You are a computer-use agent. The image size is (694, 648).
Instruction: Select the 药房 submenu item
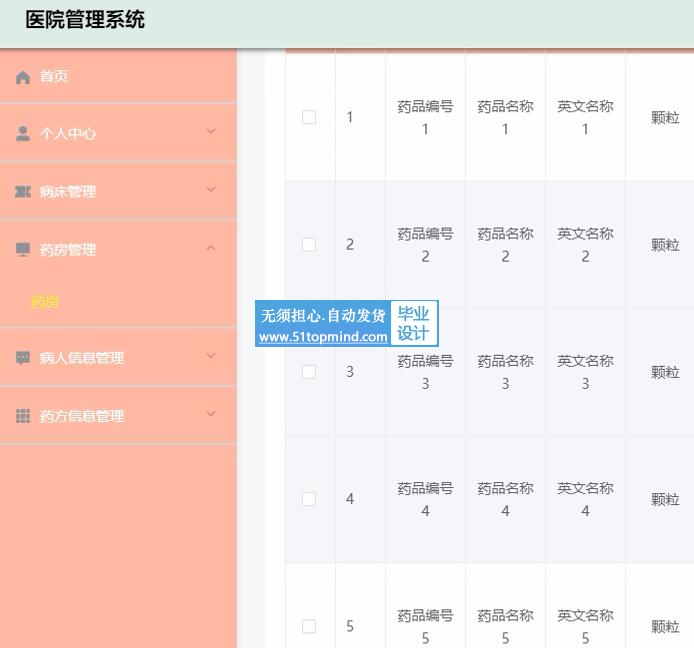click(45, 302)
